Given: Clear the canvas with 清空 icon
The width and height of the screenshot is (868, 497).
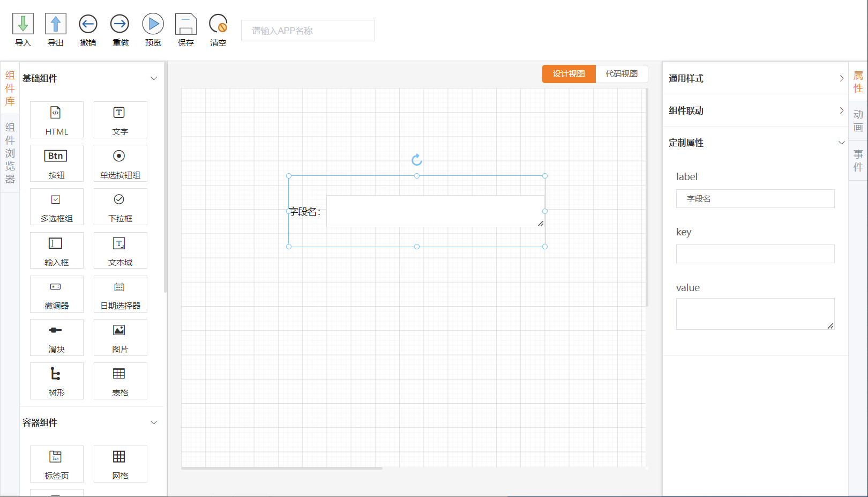Looking at the screenshot, I should coord(218,24).
